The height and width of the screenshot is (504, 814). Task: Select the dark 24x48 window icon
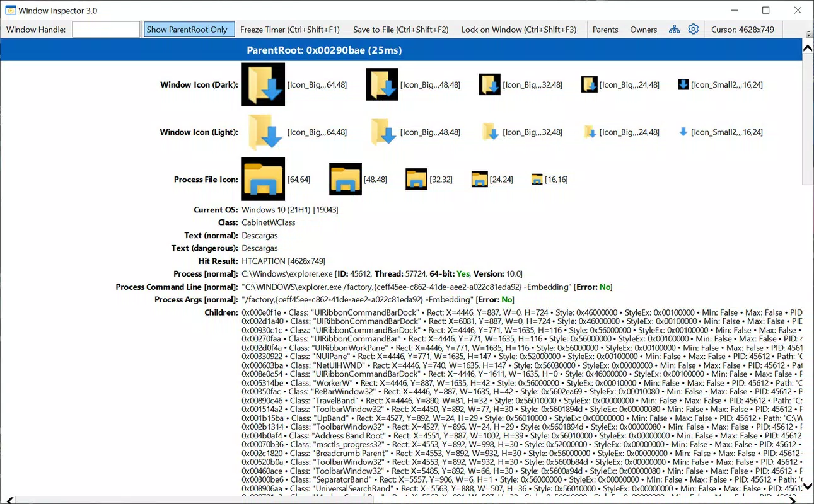point(589,84)
